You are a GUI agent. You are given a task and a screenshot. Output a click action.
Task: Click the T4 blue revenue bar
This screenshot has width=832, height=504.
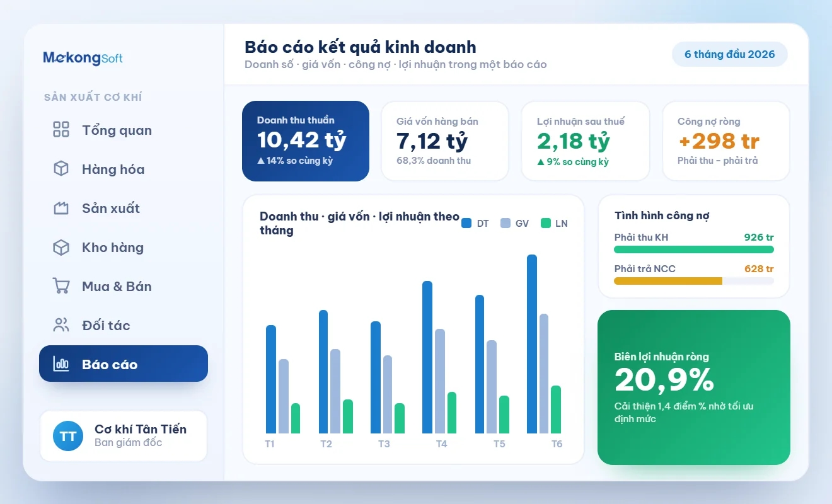tap(427, 357)
